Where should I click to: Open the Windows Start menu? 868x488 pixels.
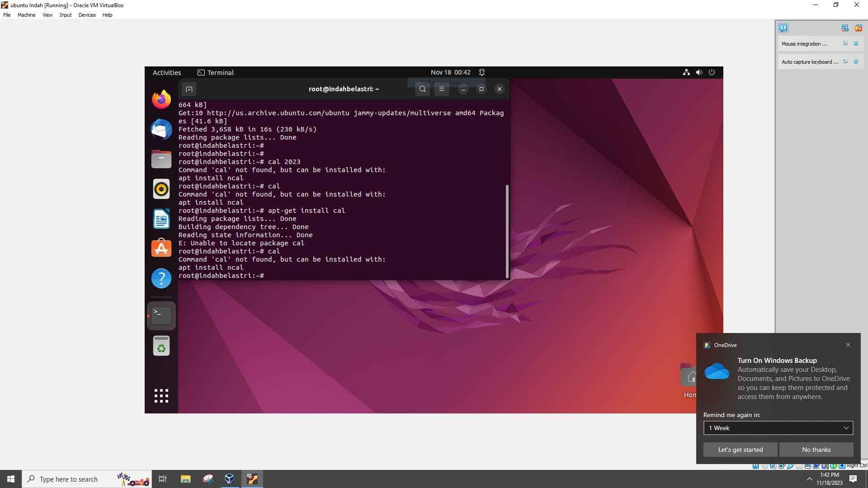click(x=11, y=479)
